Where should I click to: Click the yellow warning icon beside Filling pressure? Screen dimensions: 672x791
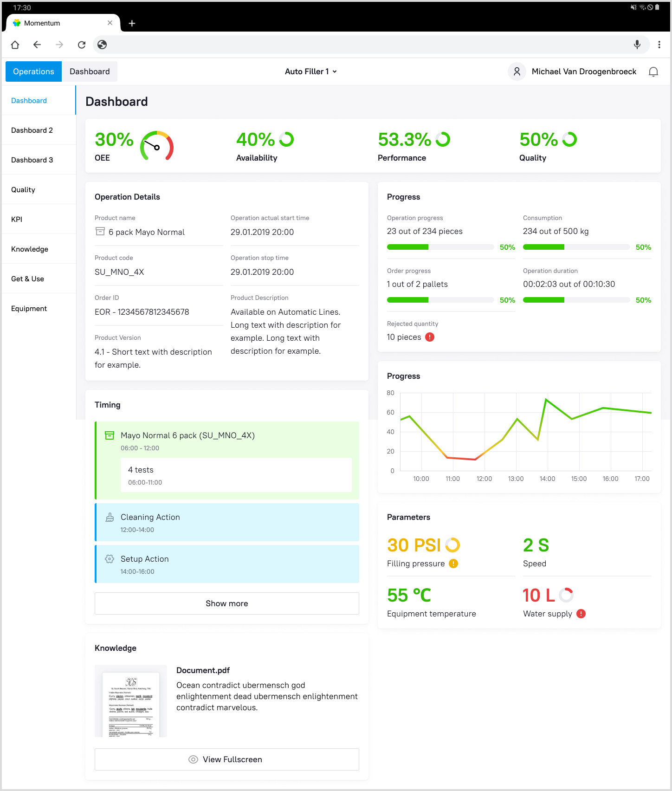453,564
